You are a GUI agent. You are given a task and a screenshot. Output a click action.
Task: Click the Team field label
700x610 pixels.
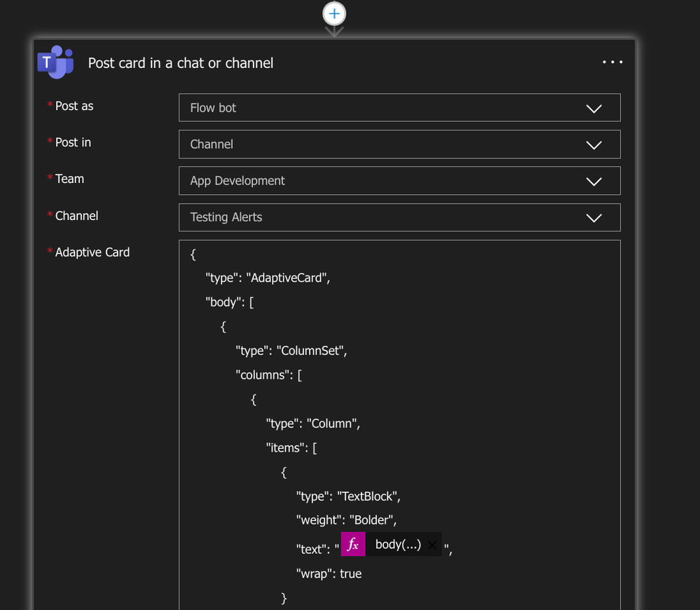tap(69, 179)
